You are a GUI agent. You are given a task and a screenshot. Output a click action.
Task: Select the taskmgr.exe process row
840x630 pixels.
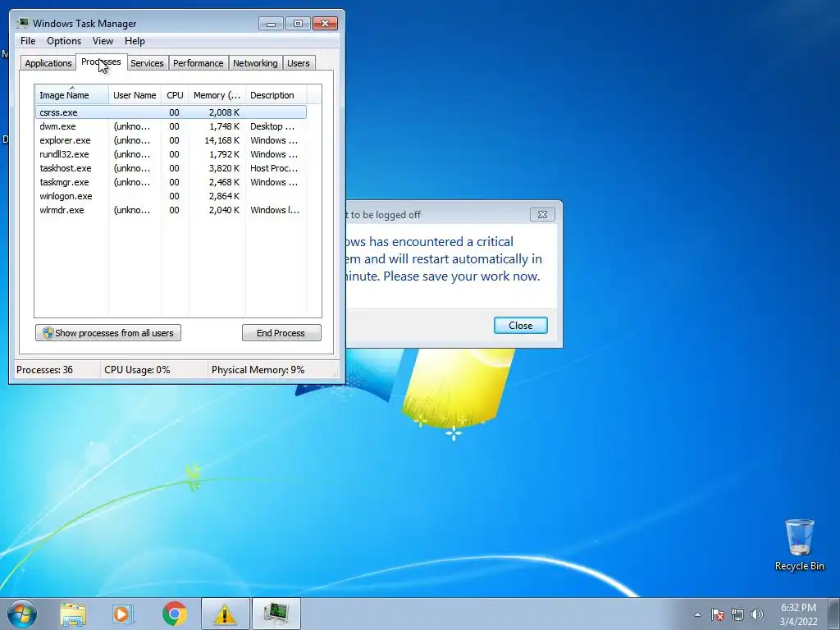(x=171, y=182)
